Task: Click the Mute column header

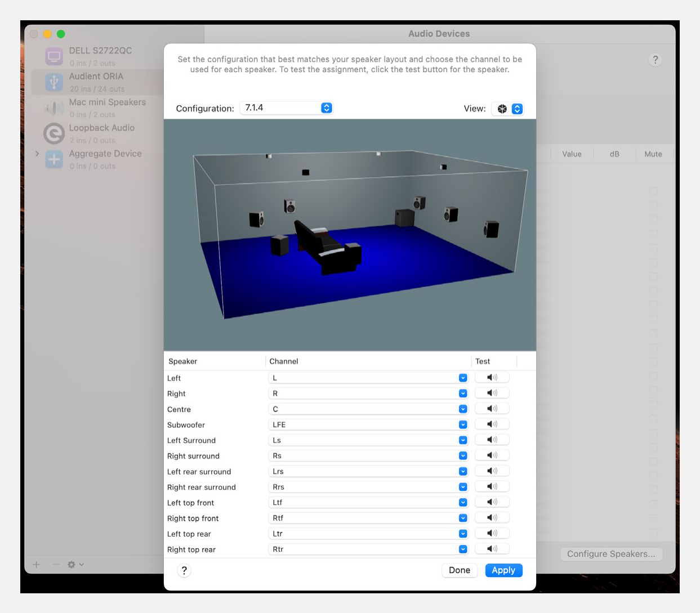Action: coord(653,154)
